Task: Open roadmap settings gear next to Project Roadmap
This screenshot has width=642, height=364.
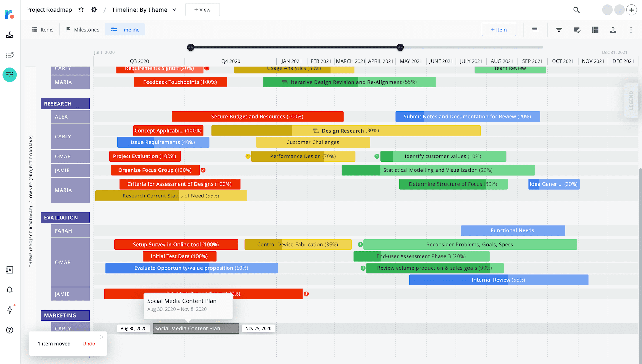Action: (x=94, y=9)
